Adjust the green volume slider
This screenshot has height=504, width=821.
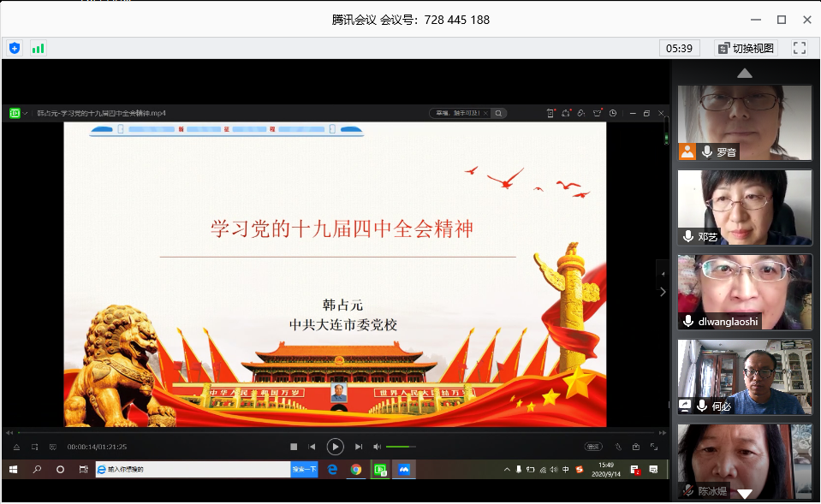pos(400,447)
